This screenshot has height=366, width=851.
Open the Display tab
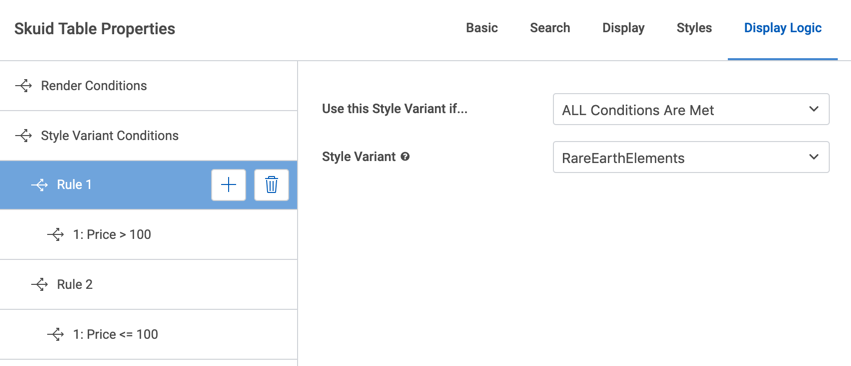[624, 28]
